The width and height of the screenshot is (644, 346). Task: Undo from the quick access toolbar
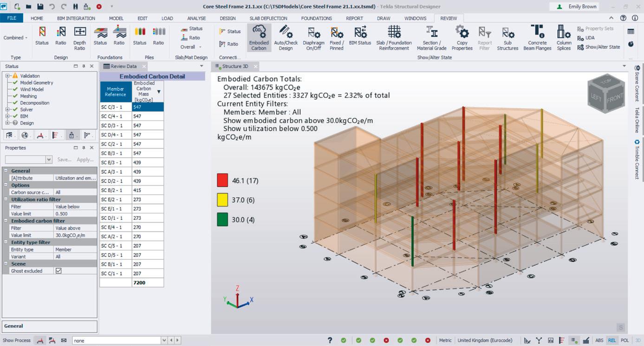click(x=52, y=7)
